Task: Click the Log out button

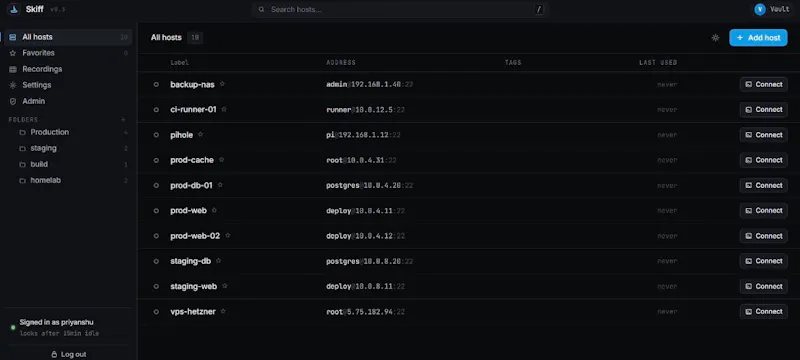Action: [x=68, y=354]
